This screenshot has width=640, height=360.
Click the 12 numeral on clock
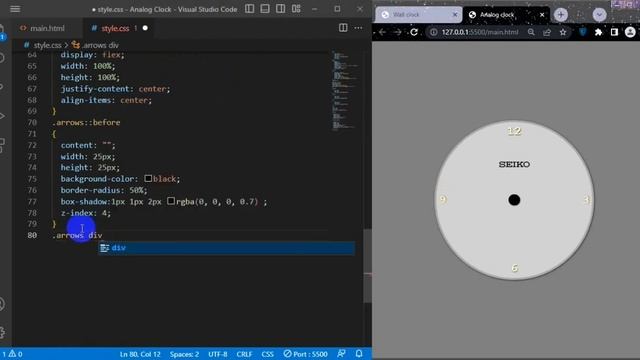(514, 131)
